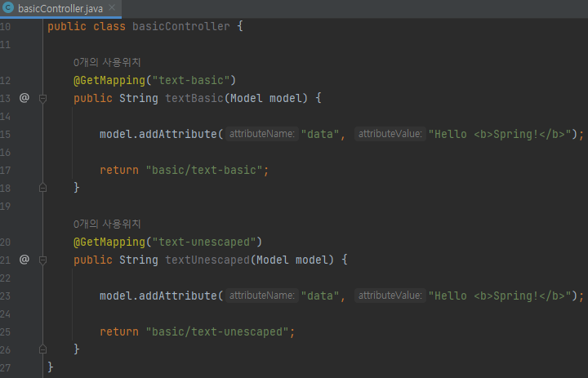Collapse the textUnescaped method fold marker

tap(42, 260)
